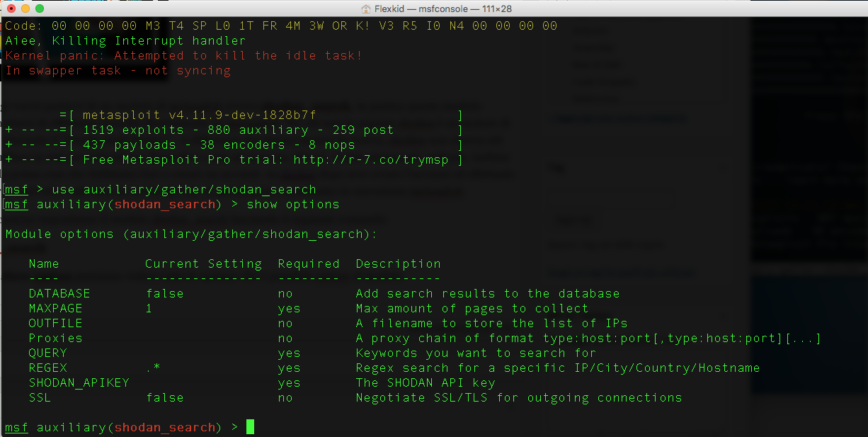Click 'Add search results to the database' description
868x437 pixels.
pyautogui.click(x=488, y=293)
